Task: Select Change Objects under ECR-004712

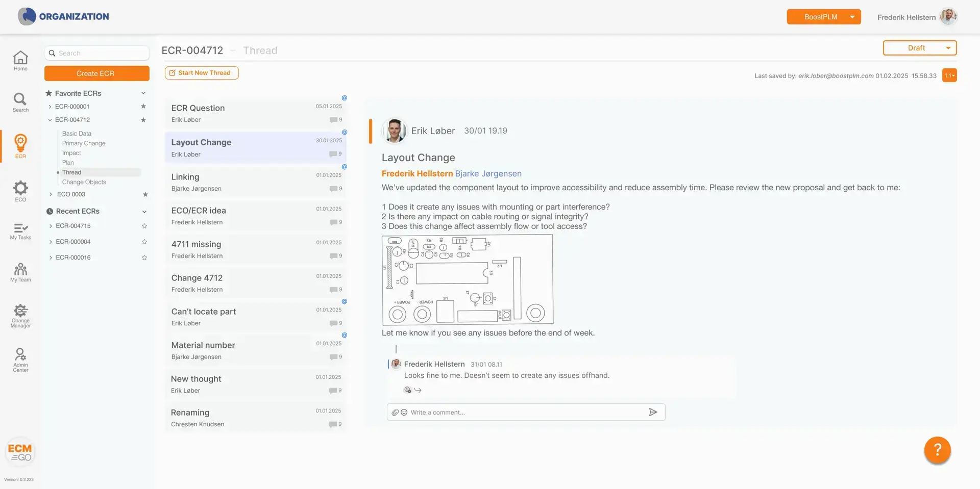Action: 84,182
